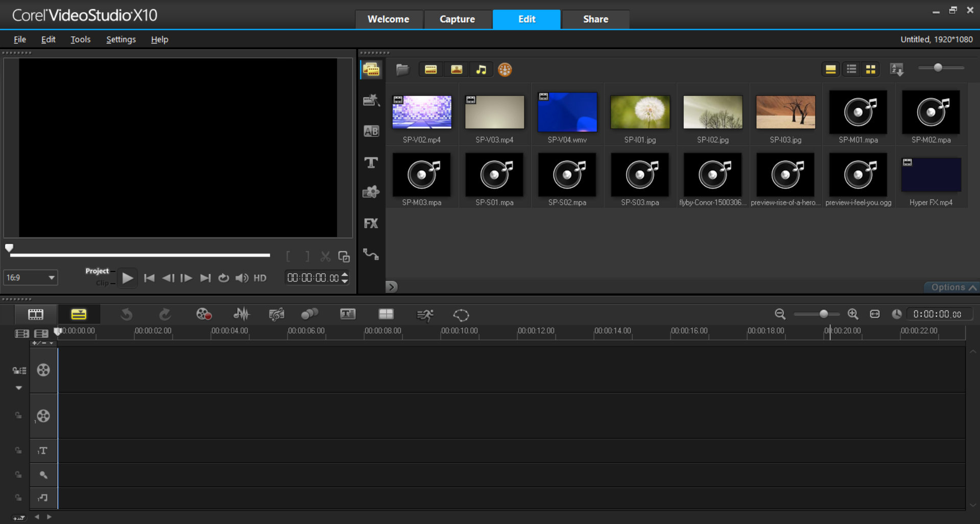Open the Settings menu
The height and width of the screenshot is (524, 980).
121,39
